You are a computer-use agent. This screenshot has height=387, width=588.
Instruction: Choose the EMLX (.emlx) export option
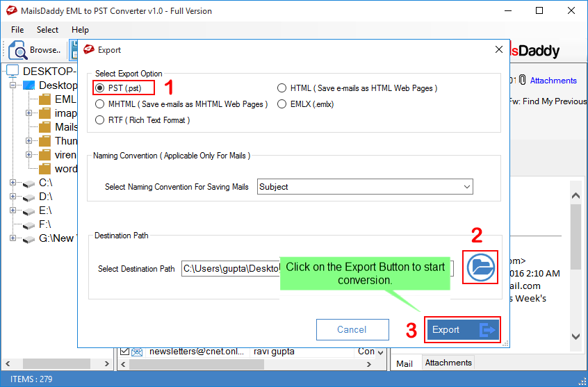[x=281, y=104]
